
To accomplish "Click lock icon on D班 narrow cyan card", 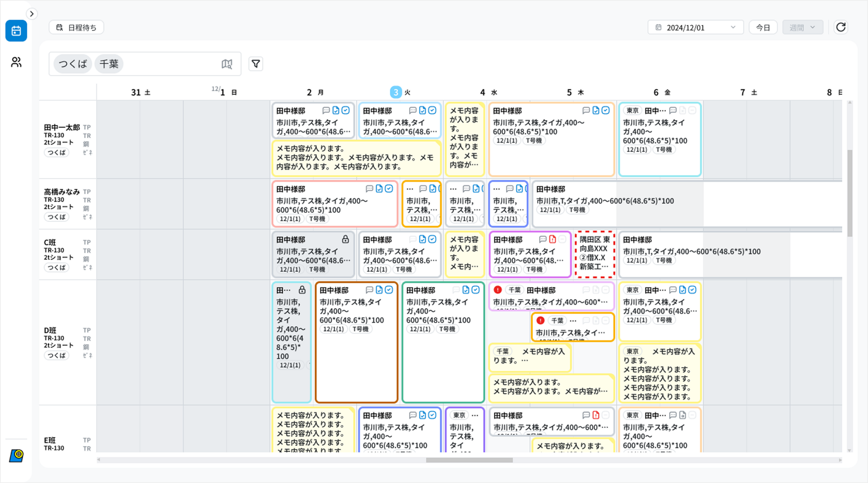I will point(302,290).
